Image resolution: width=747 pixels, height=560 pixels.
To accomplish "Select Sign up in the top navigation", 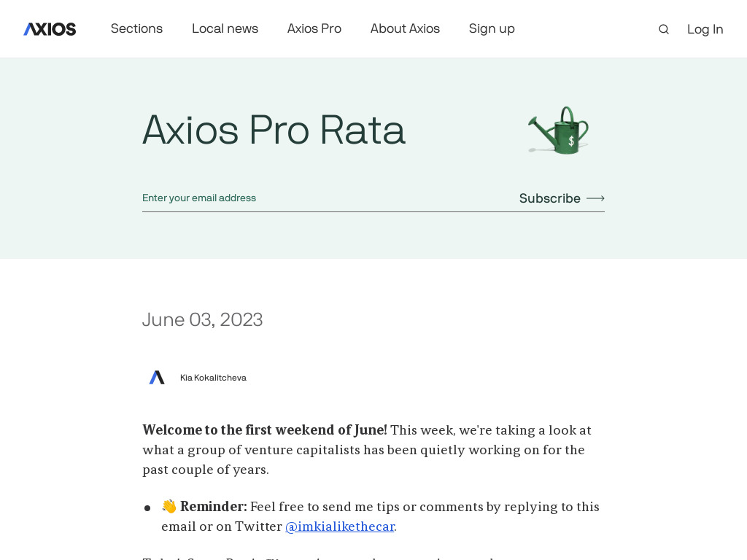I will click(492, 28).
